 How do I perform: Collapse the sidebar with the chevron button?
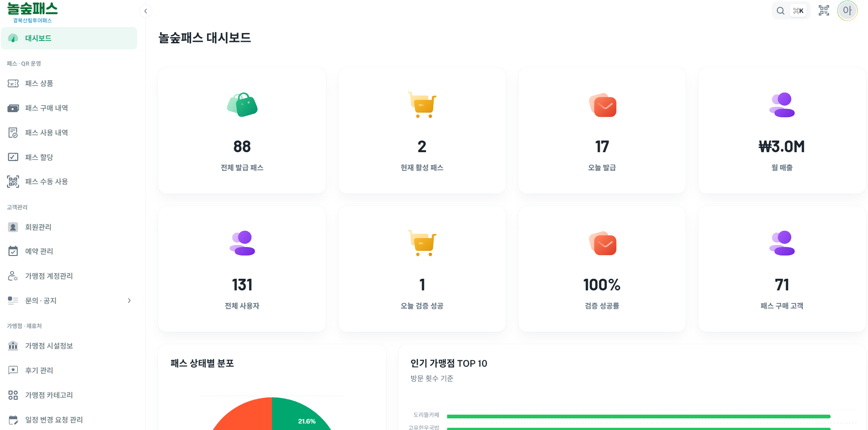146,11
